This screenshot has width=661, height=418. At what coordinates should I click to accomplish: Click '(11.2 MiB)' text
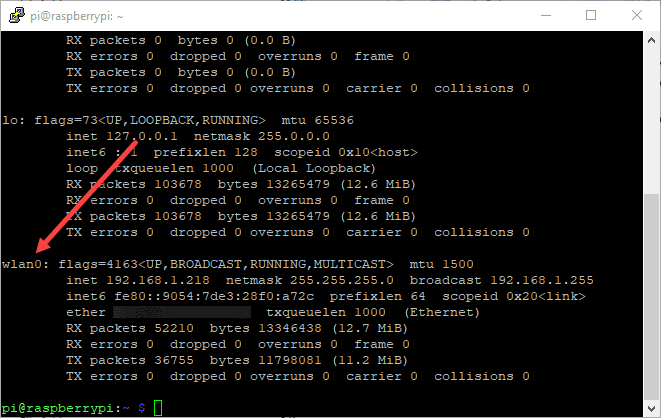(370, 360)
